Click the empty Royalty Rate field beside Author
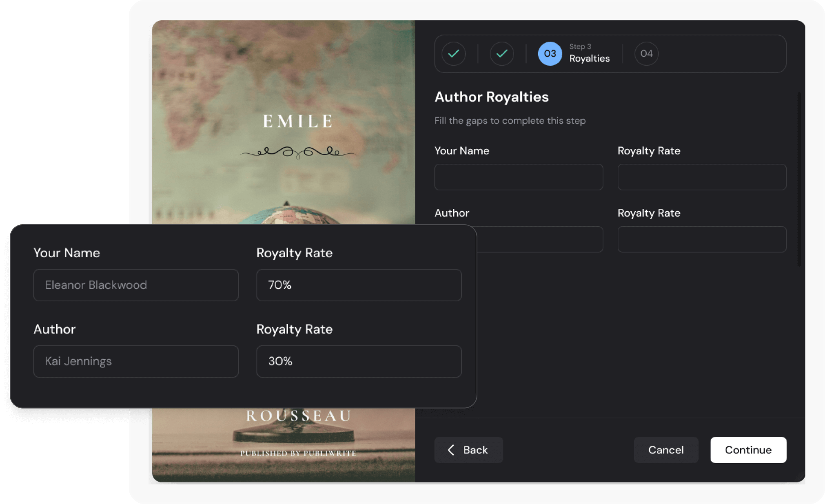Viewport: 825px width, 504px height. click(701, 239)
